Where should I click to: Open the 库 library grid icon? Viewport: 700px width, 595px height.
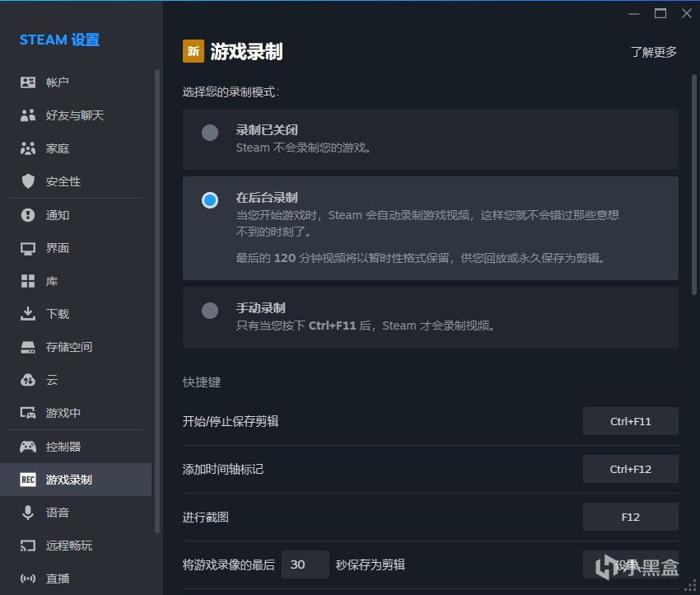tap(28, 281)
